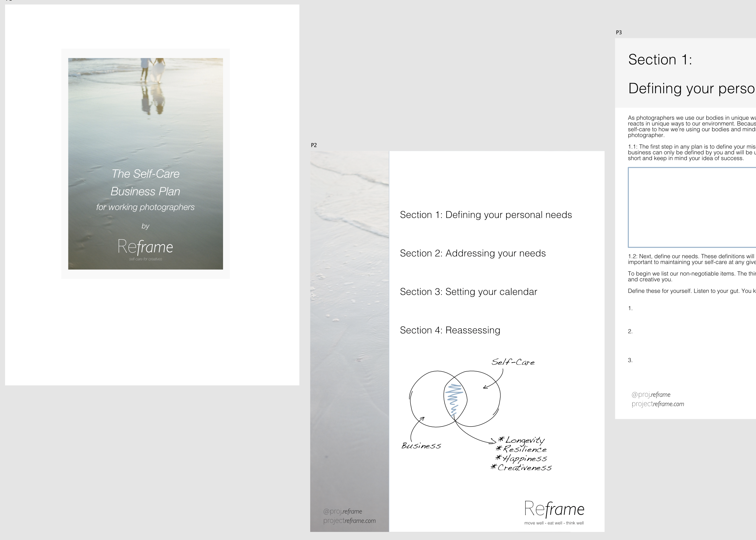Click list number '1.' on P3
Viewport: 756px width, 540px height.
(630, 308)
